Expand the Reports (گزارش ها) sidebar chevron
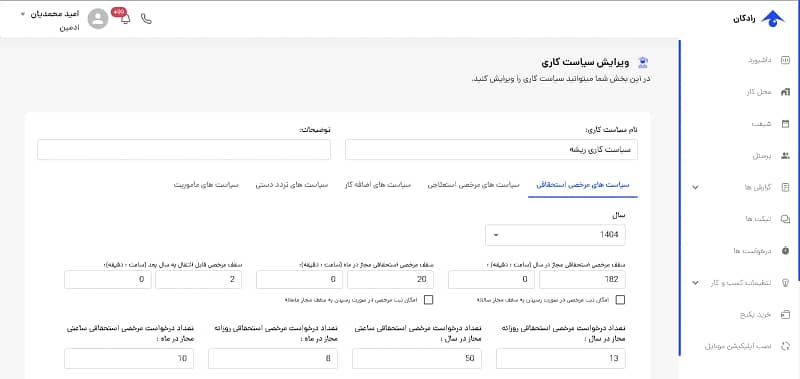Viewport: 800px width, 379px height. [695, 187]
